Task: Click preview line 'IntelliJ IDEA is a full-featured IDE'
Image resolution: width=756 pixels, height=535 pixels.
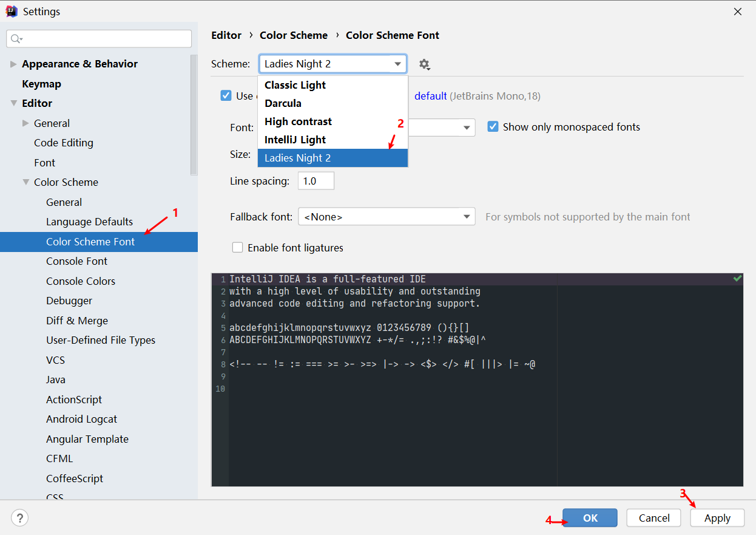Action: 328,279
